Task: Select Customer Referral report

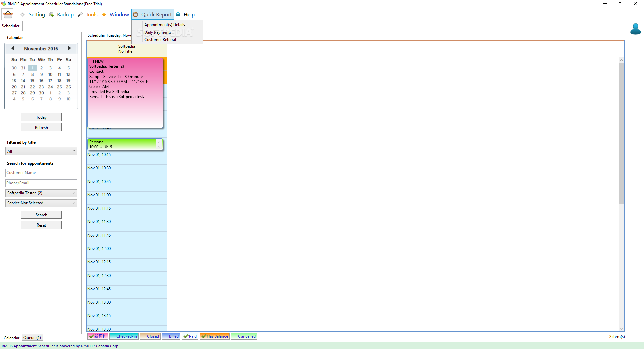Action: (160, 40)
